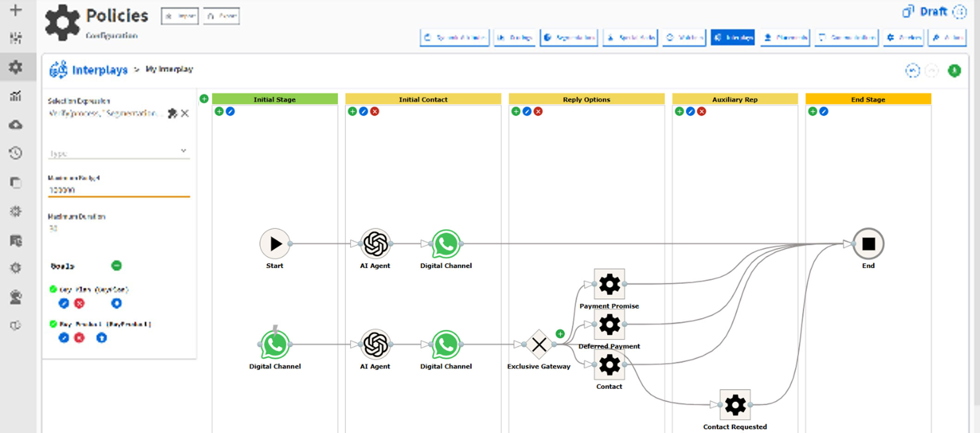Click the End node square icon
This screenshot has width=980, height=433.
tap(868, 244)
